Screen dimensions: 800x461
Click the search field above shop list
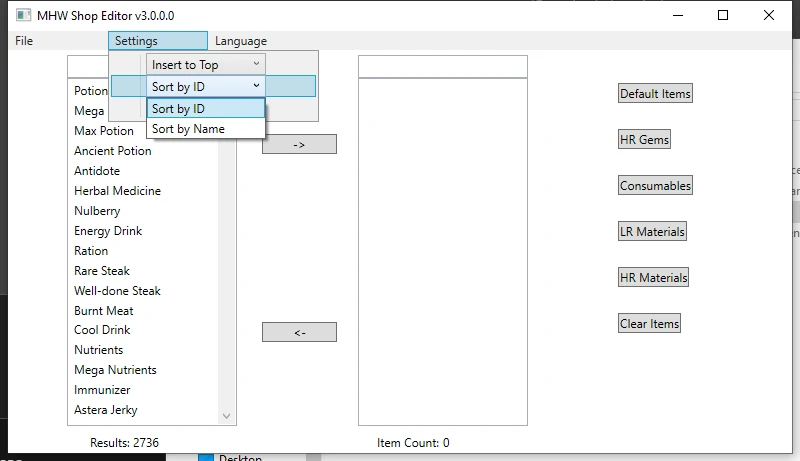pyautogui.click(x=442, y=66)
